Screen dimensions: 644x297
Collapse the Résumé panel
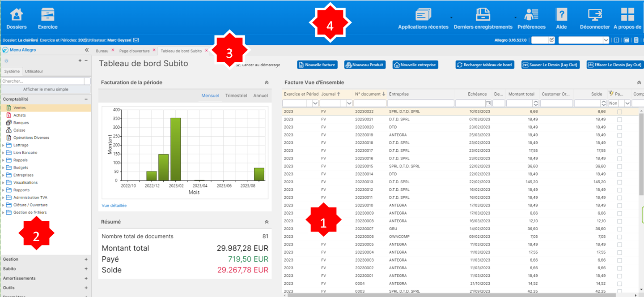click(x=267, y=222)
